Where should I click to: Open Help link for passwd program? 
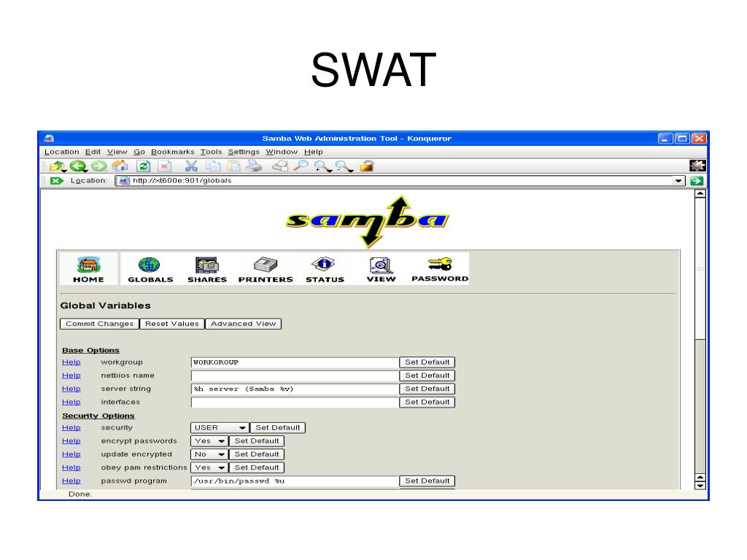71,481
